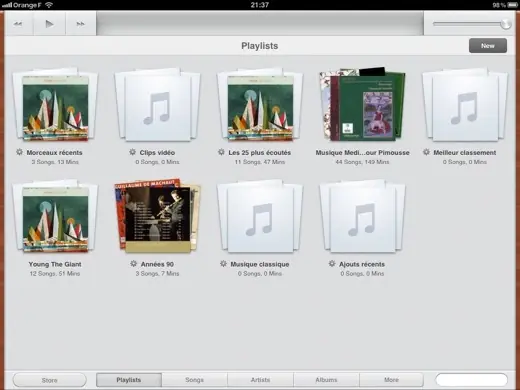The width and height of the screenshot is (520, 390).
Task: Click the gear icon beside Musique classique
Action: (x=223, y=264)
